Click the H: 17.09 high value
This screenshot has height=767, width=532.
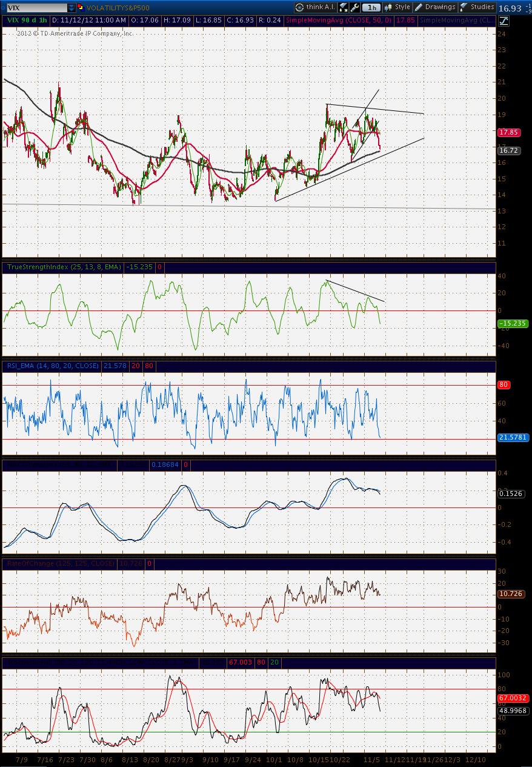point(176,20)
